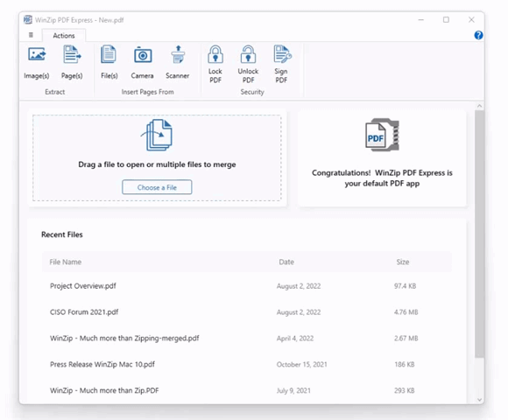Sort by Size column header
Viewport: 508px width, 420px height.
403,262
